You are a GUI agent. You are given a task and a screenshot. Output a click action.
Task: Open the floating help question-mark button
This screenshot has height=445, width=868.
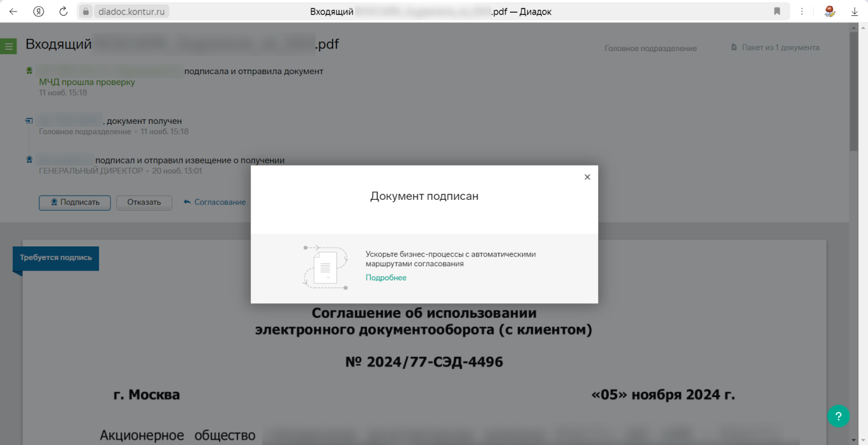pyautogui.click(x=839, y=416)
